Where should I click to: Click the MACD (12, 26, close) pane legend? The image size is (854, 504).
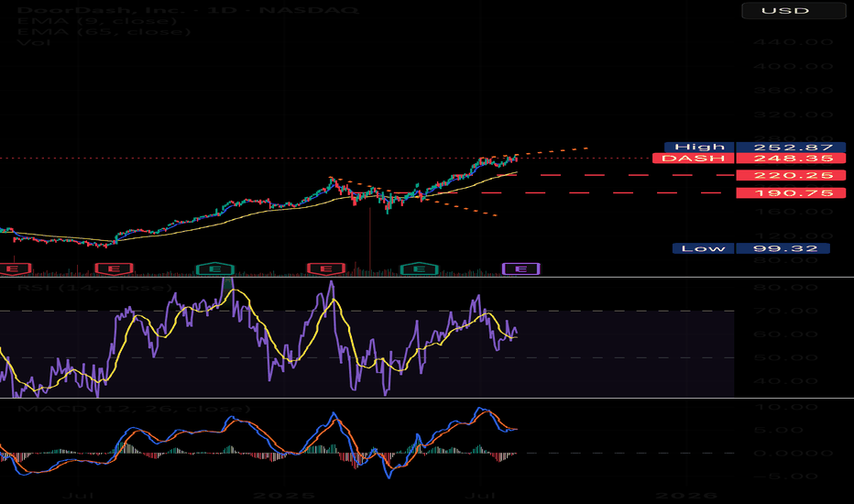point(134,408)
